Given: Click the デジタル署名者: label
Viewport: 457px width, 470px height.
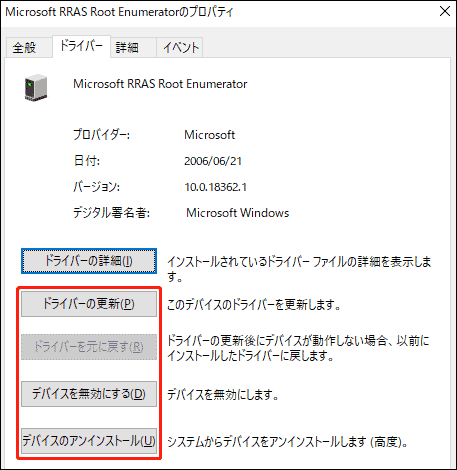Looking at the screenshot, I should click(111, 213).
